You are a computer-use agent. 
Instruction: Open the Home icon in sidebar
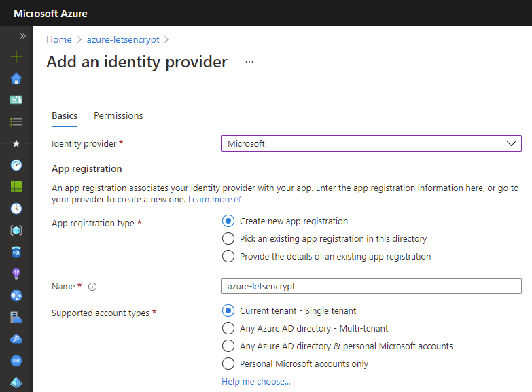16,78
